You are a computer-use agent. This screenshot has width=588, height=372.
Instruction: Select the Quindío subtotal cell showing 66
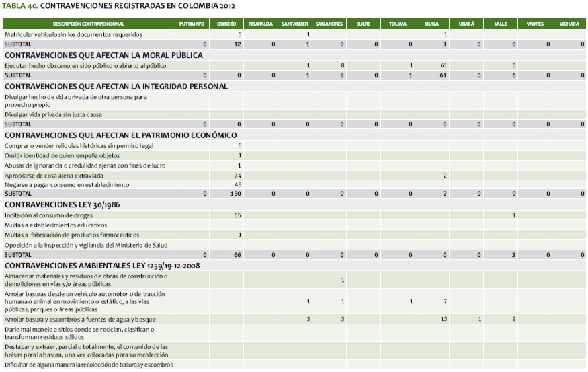[237, 256]
